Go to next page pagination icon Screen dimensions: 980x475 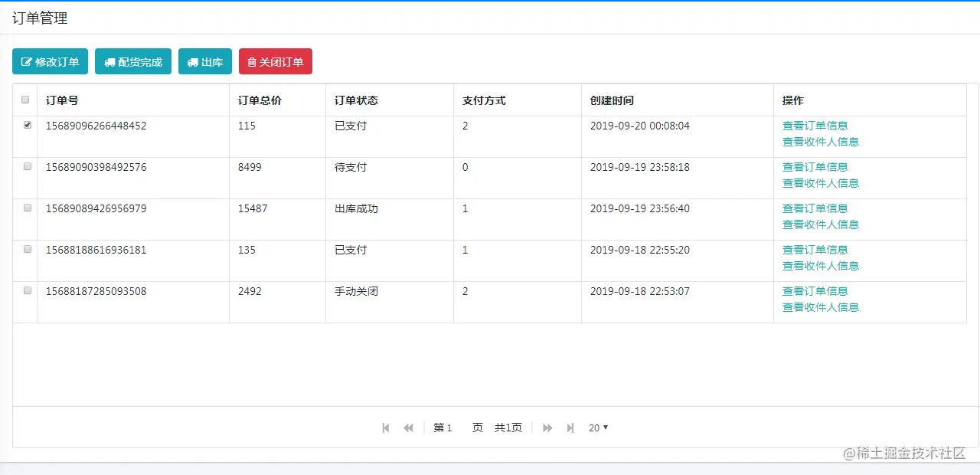coord(547,427)
